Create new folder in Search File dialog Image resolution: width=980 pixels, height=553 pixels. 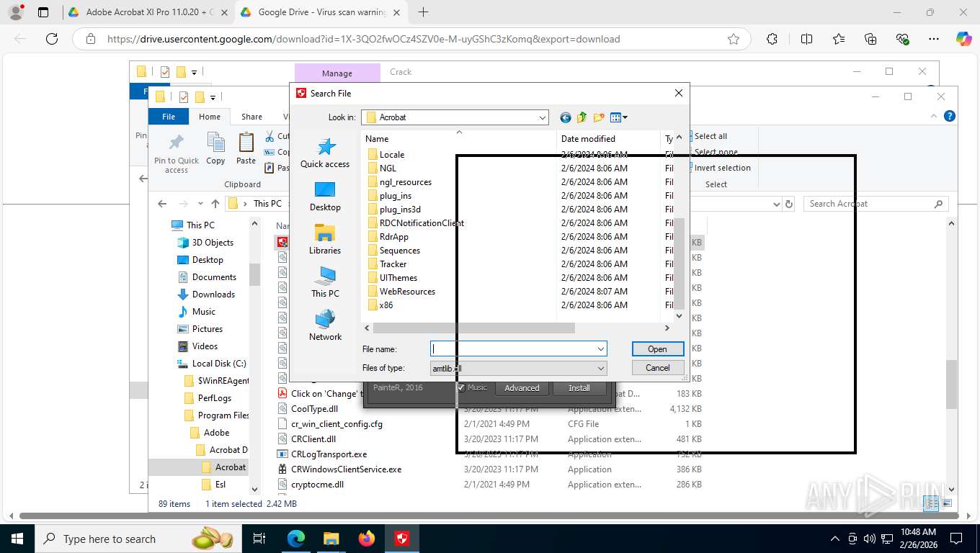click(x=599, y=117)
